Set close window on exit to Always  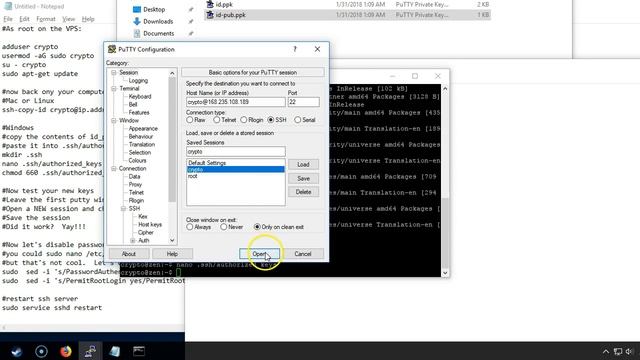190,227
